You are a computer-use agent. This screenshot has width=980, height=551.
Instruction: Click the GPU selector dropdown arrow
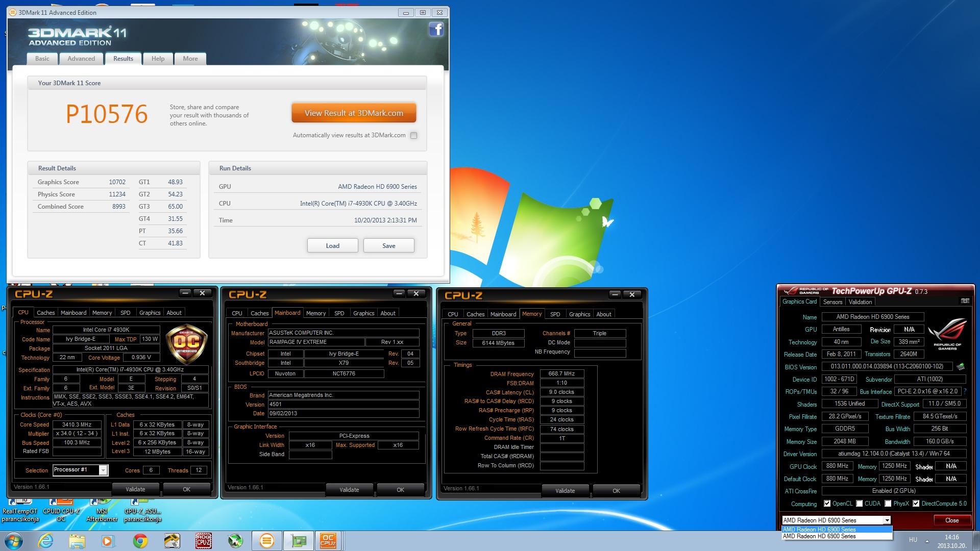click(887, 520)
